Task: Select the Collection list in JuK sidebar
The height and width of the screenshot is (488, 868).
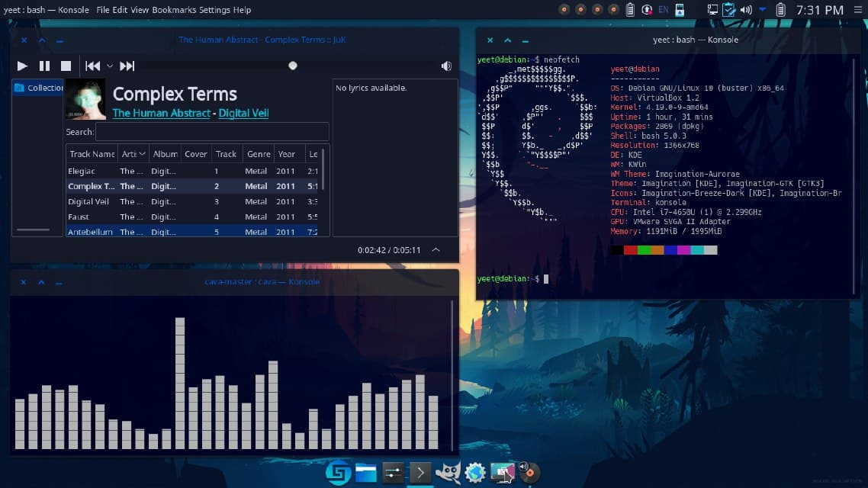Action: pyautogui.click(x=38, y=88)
